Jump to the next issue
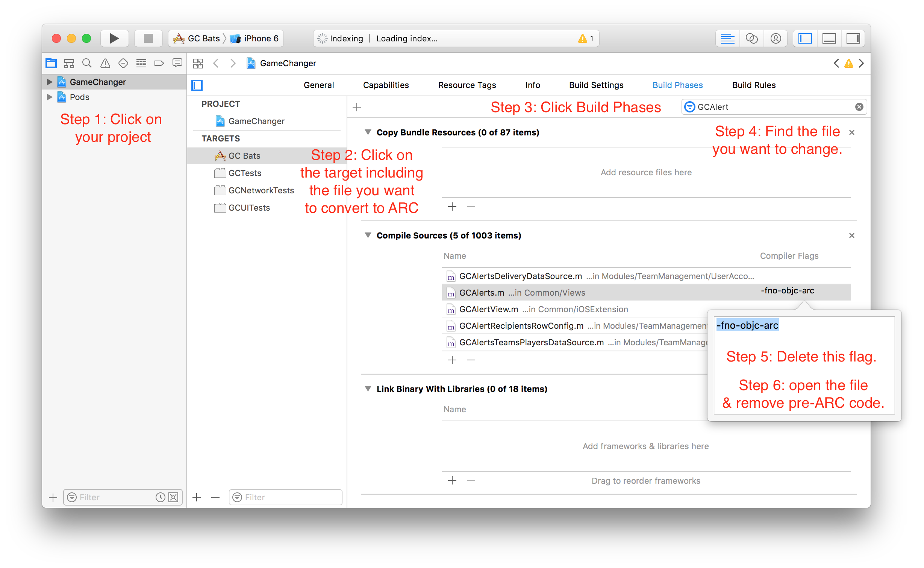Image resolution: width=924 pixels, height=568 pixels. coord(862,63)
